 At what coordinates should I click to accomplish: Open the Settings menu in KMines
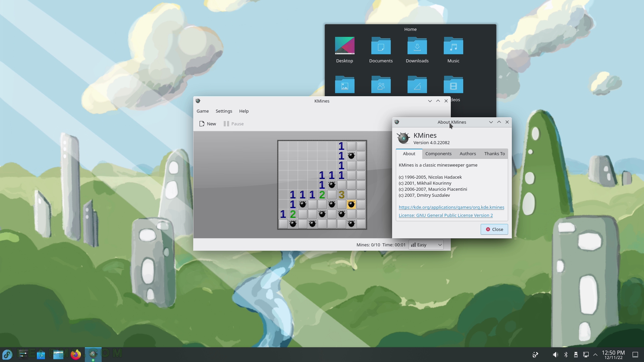pos(224,111)
